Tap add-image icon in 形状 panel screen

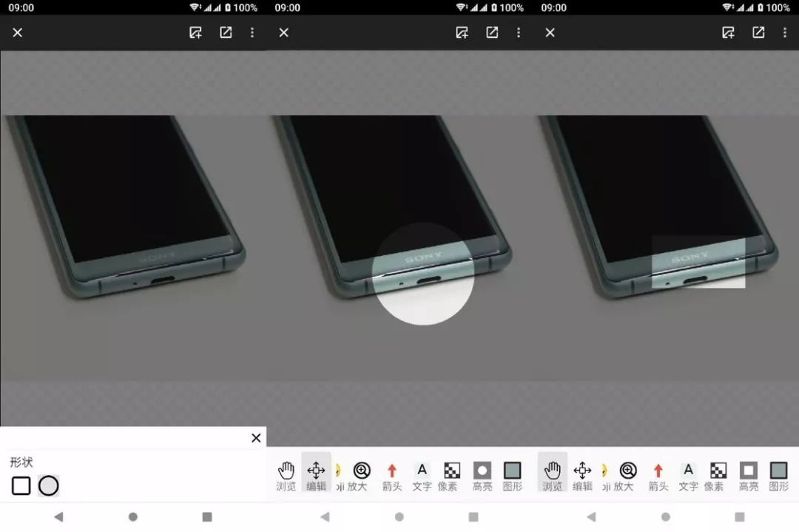click(195, 33)
